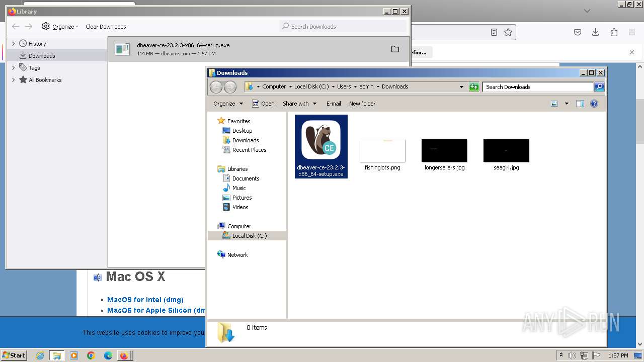Click New folder button
644x362 pixels.
pyautogui.click(x=362, y=104)
